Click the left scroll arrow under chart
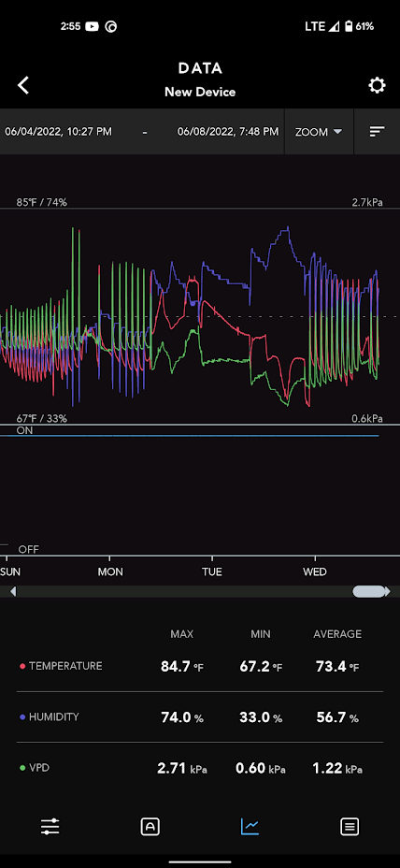 pyautogui.click(x=13, y=591)
